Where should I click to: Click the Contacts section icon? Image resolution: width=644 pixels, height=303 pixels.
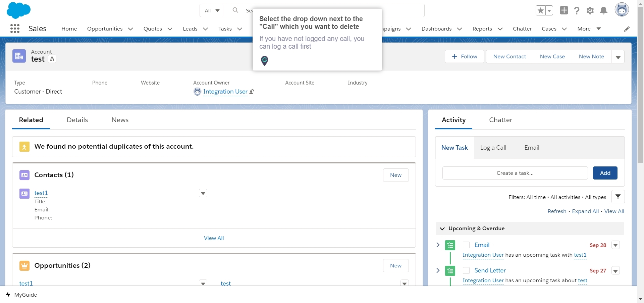[24, 175]
